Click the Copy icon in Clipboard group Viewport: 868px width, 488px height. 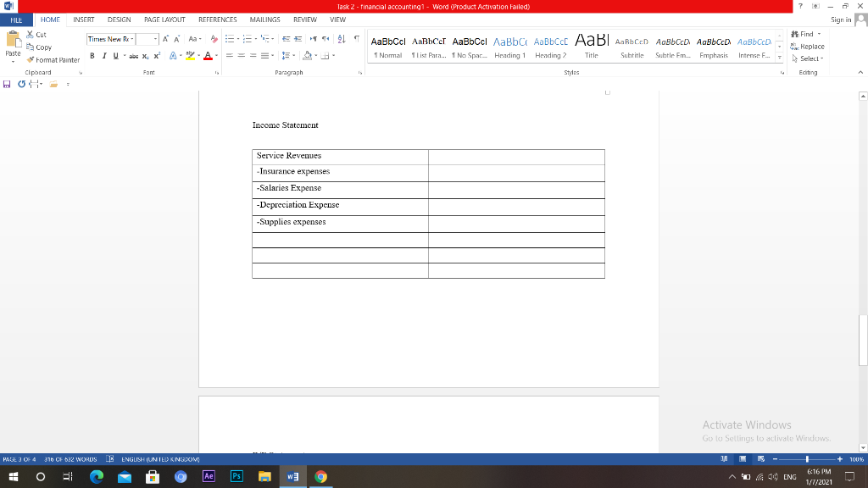pos(30,47)
